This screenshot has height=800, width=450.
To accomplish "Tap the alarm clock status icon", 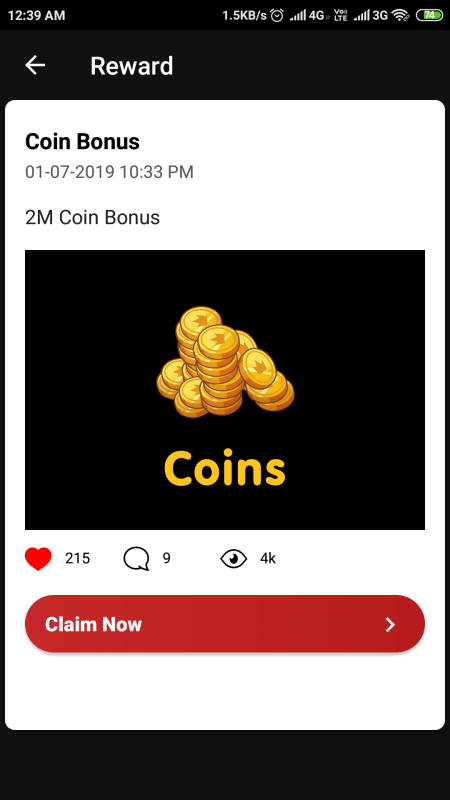I will pos(277,15).
